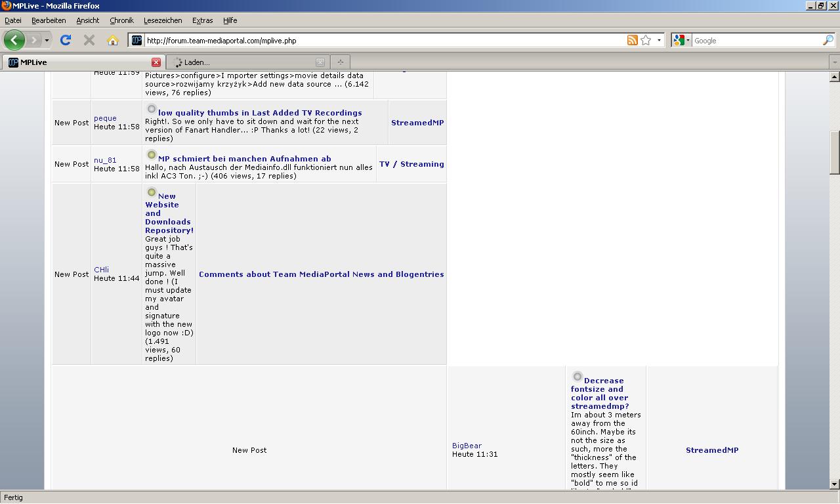Viewport: 840px width, 504px height.
Task: Open user profile link 'BigBear'
Action: pos(467,446)
